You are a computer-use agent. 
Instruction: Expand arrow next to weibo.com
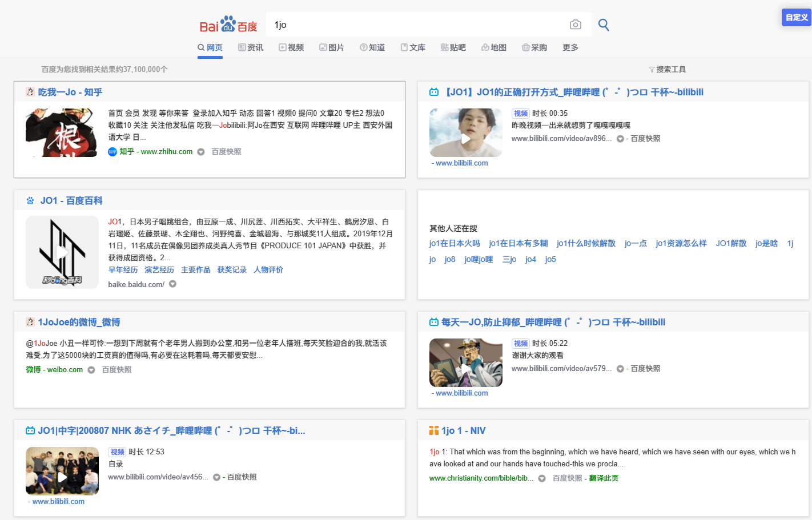coord(91,370)
